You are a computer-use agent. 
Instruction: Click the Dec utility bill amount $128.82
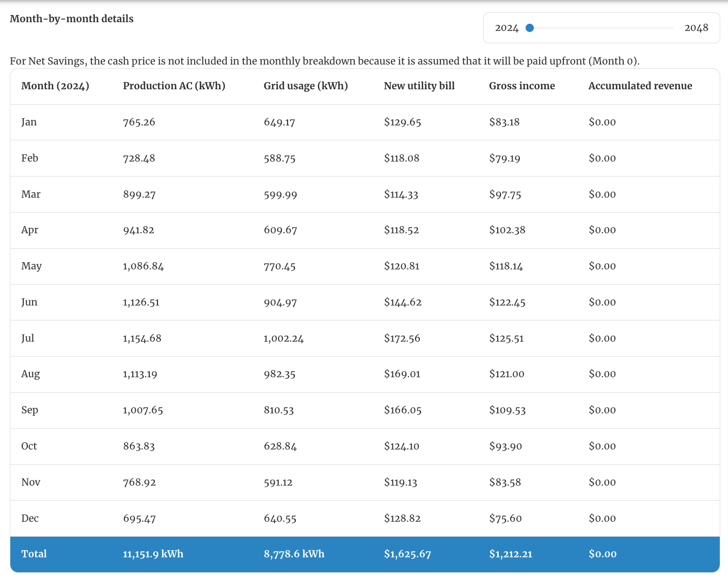point(402,518)
